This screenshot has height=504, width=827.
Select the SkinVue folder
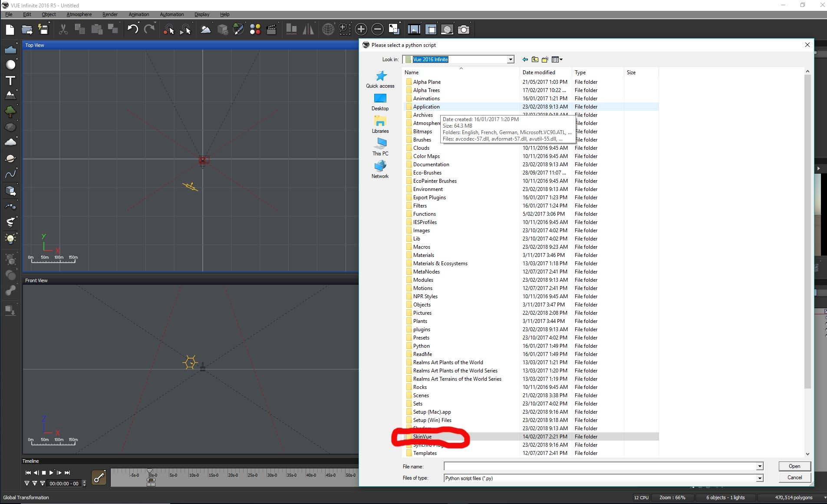click(x=422, y=437)
